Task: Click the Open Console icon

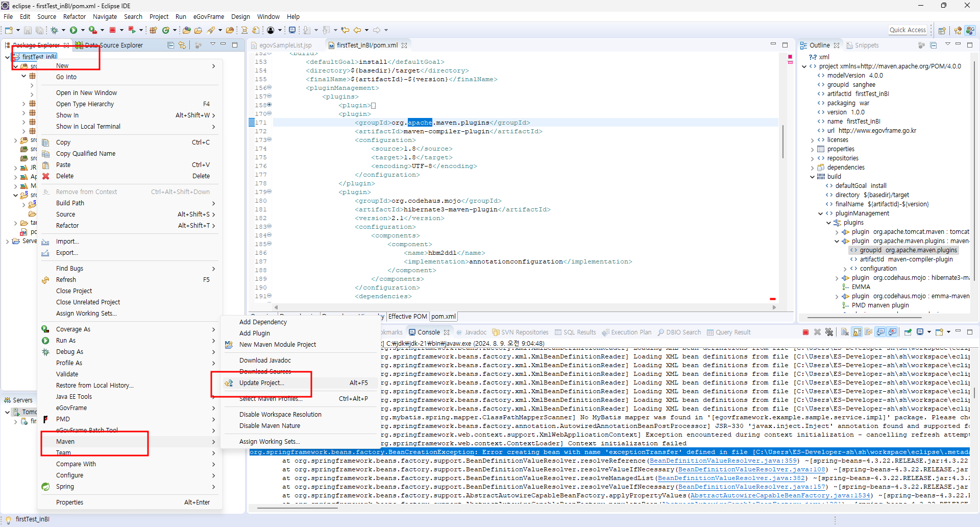Action: coord(939,332)
